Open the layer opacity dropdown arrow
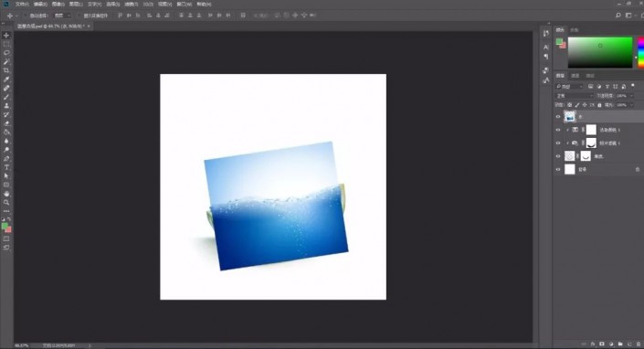Viewport: 644px width, 349px height. [x=631, y=96]
